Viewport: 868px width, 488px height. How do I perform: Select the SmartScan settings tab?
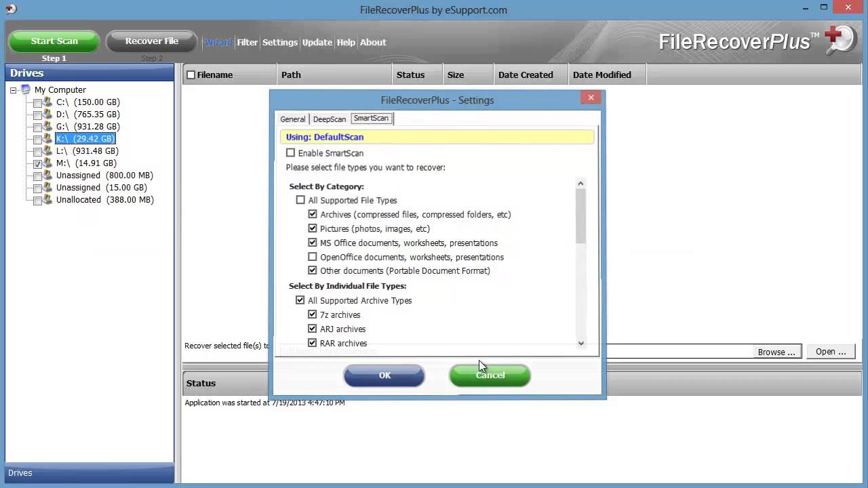(x=372, y=119)
